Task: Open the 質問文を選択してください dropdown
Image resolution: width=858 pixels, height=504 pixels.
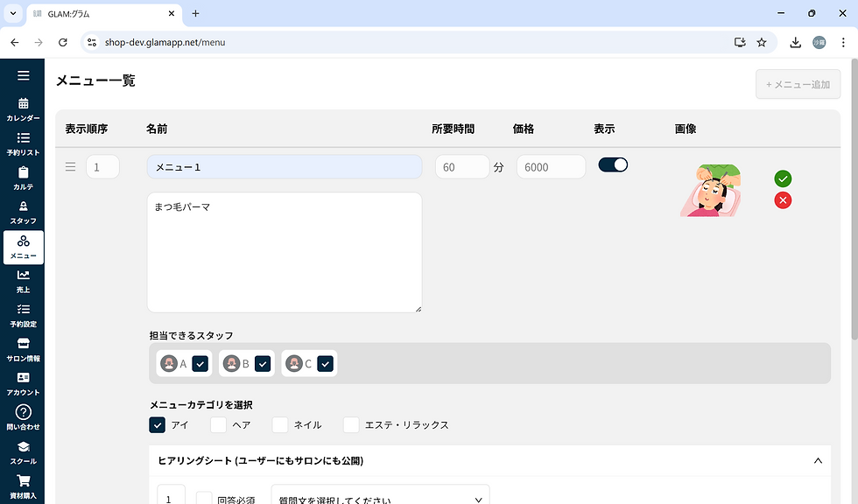Action: (380, 497)
